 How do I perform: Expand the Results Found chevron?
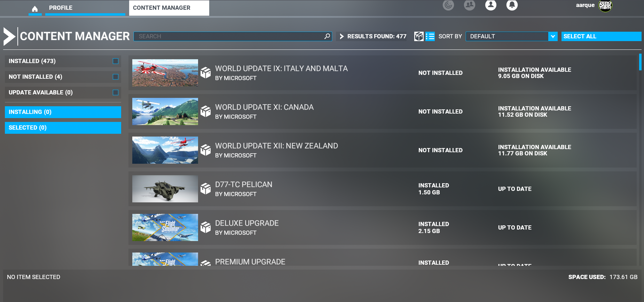(x=341, y=36)
